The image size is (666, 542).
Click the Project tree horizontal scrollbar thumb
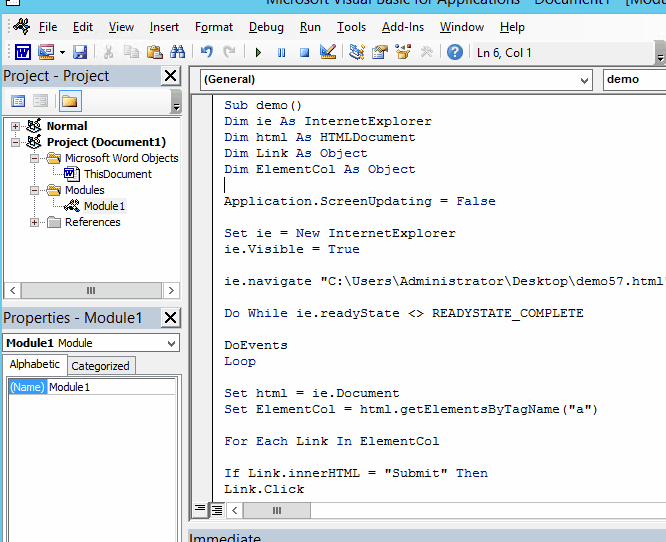91,291
